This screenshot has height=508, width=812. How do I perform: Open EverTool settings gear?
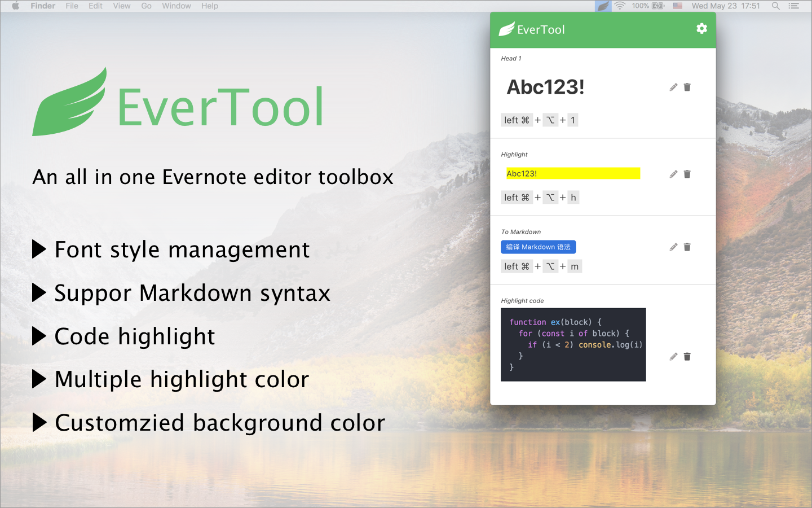(x=701, y=29)
